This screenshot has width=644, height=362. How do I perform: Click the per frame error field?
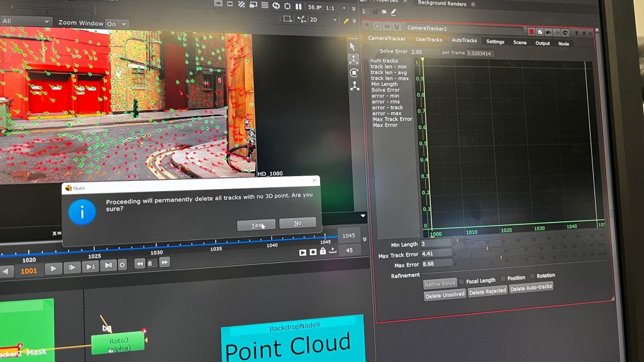(x=480, y=53)
